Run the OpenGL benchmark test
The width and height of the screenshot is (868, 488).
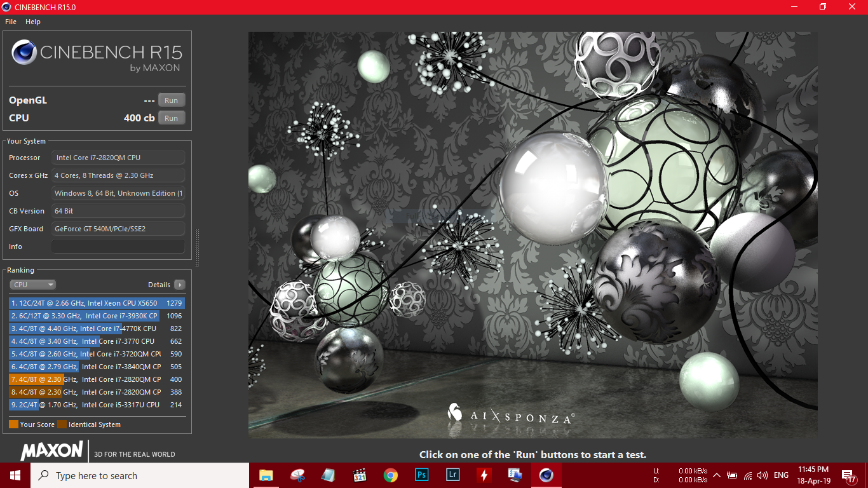[x=172, y=100]
